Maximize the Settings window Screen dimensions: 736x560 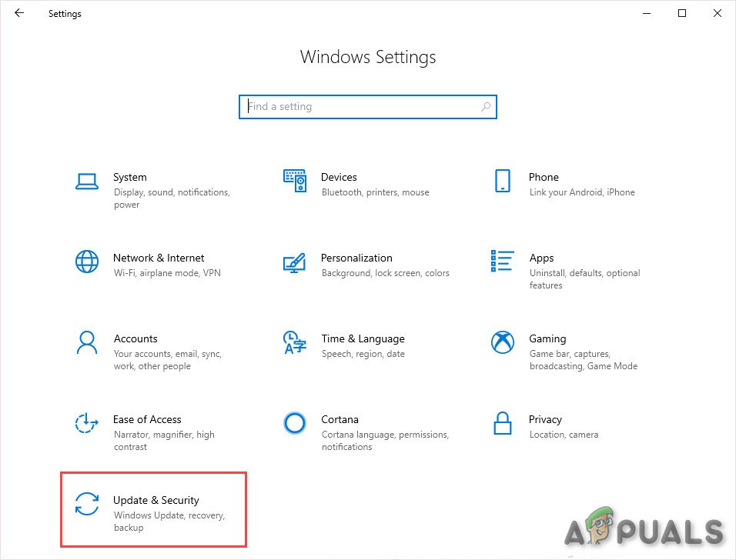tap(681, 13)
